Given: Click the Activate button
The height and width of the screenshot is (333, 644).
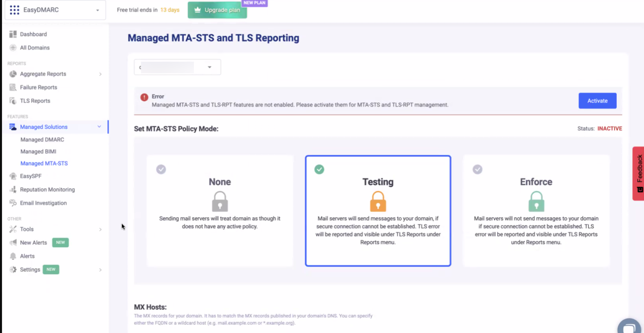Looking at the screenshot, I should (x=597, y=101).
